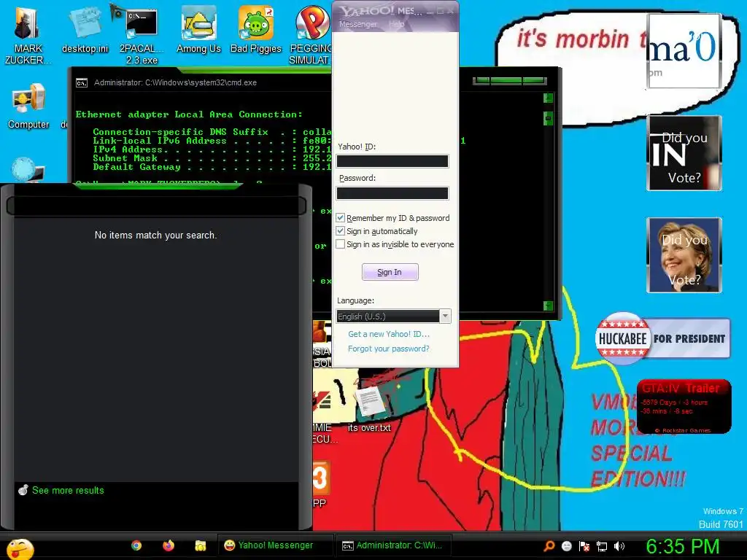Open the file explorer taskbar icon
This screenshot has width=747, height=560.
pyautogui.click(x=200, y=545)
